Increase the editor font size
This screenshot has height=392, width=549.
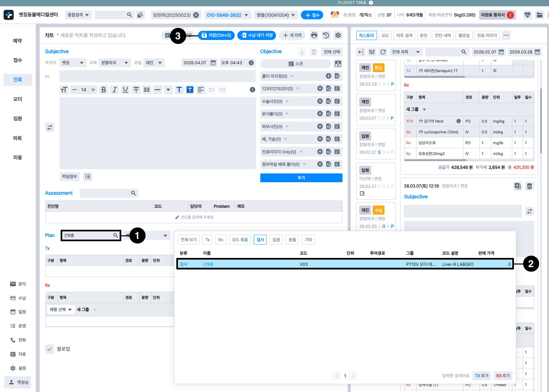coord(93,90)
